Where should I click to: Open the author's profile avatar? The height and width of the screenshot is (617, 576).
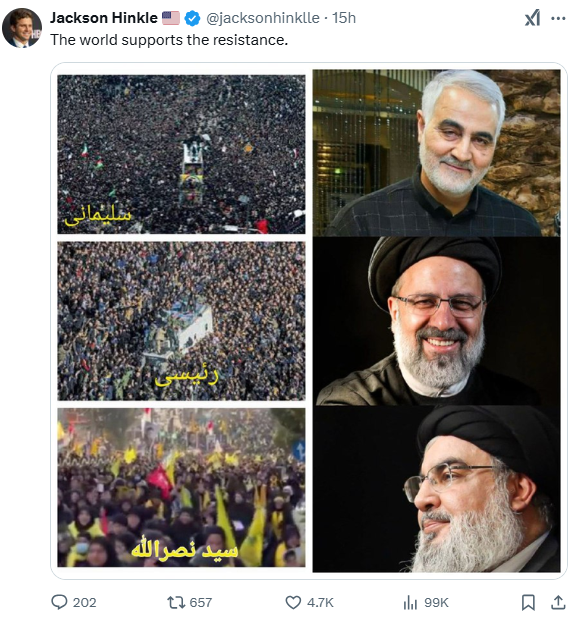pyautogui.click(x=22, y=28)
